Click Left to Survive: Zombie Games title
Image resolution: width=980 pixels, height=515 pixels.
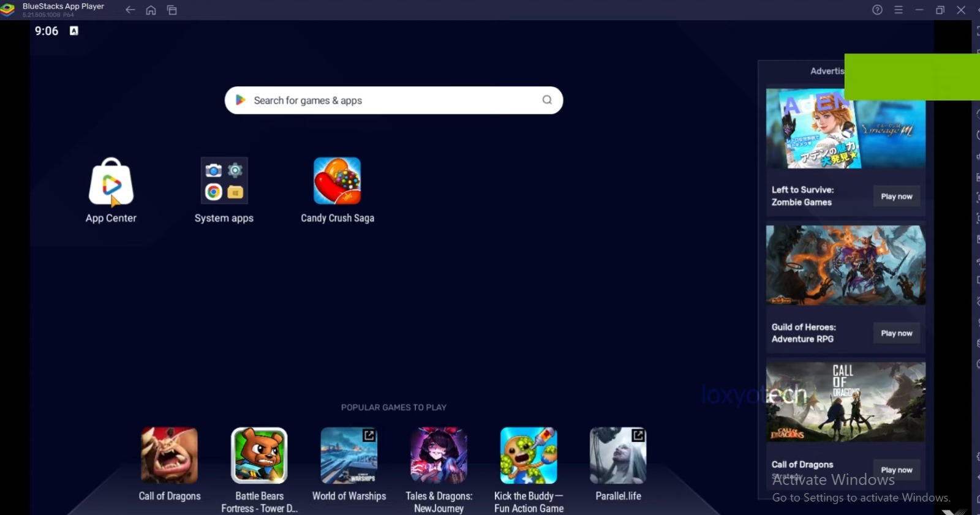(x=802, y=196)
